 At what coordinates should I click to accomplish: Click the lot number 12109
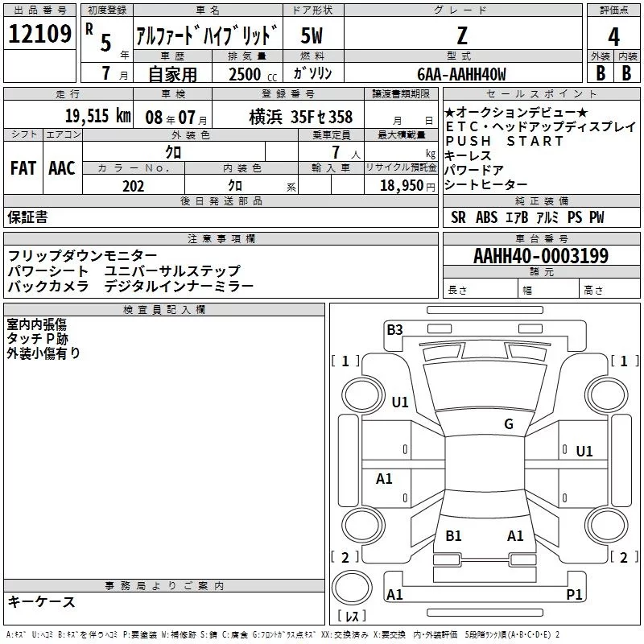[x=40, y=35]
